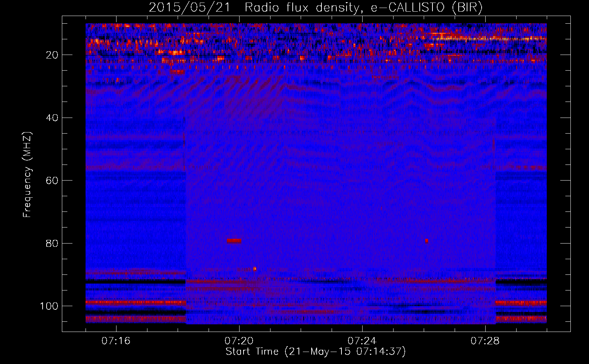
Task: Click the "60" frequency tick label
Action: [52, 181]
